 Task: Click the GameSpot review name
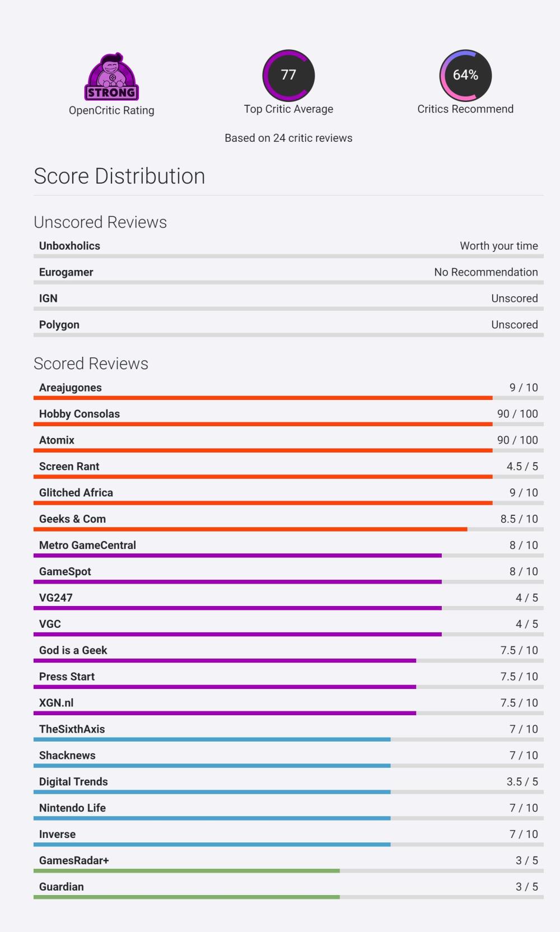[x=65, y=572]
